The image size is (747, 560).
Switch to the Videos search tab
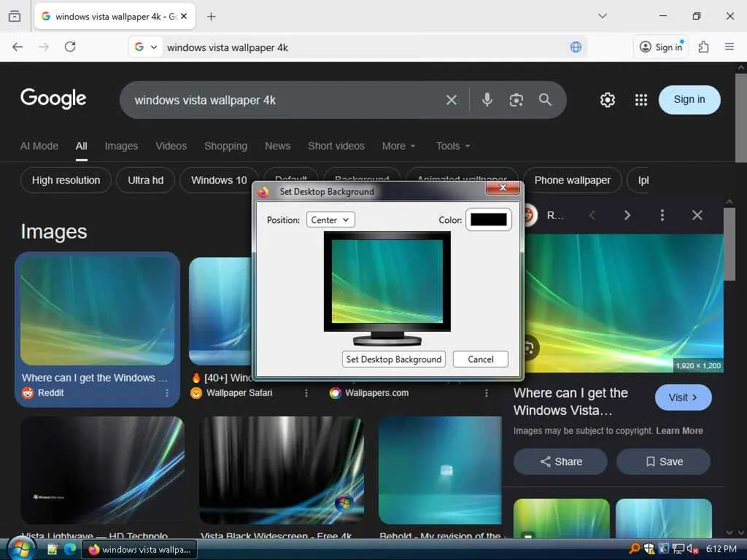click(x=171, y=146)
